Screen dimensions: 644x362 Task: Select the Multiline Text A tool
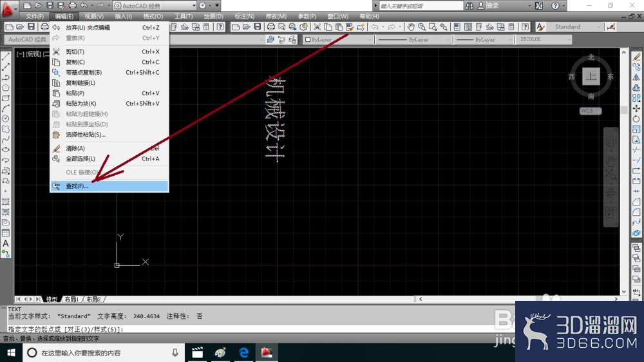click(6, 243)
